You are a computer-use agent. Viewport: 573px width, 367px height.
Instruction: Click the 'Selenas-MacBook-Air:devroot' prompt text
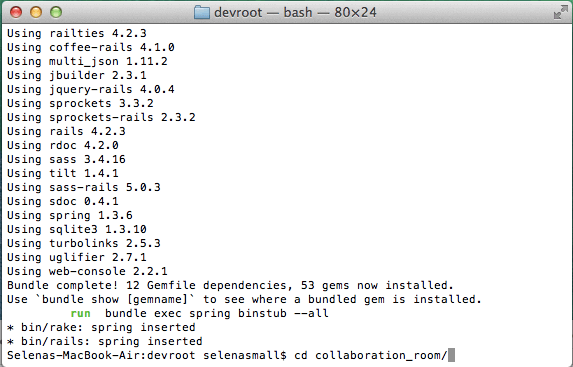[101, 355]
